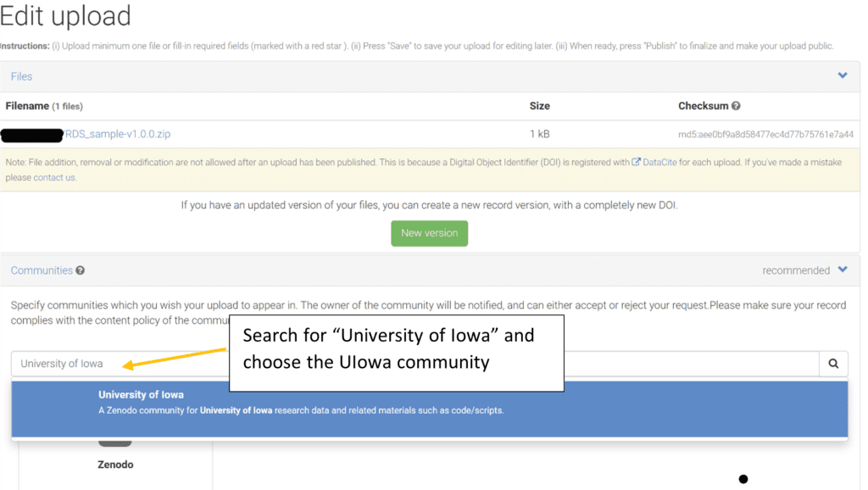Collapse the Files section using its chevron
Screen dimensions: 868x490
(843, 75)
